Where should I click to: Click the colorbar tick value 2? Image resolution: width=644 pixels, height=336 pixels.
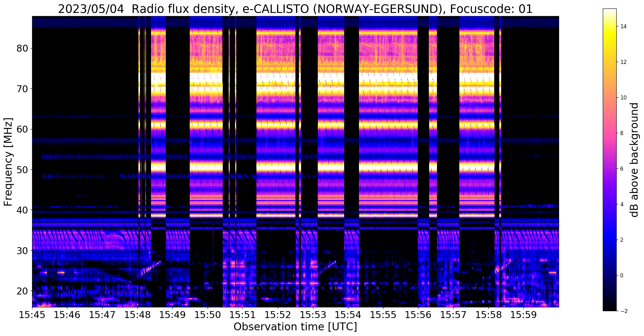click(622, 240)
